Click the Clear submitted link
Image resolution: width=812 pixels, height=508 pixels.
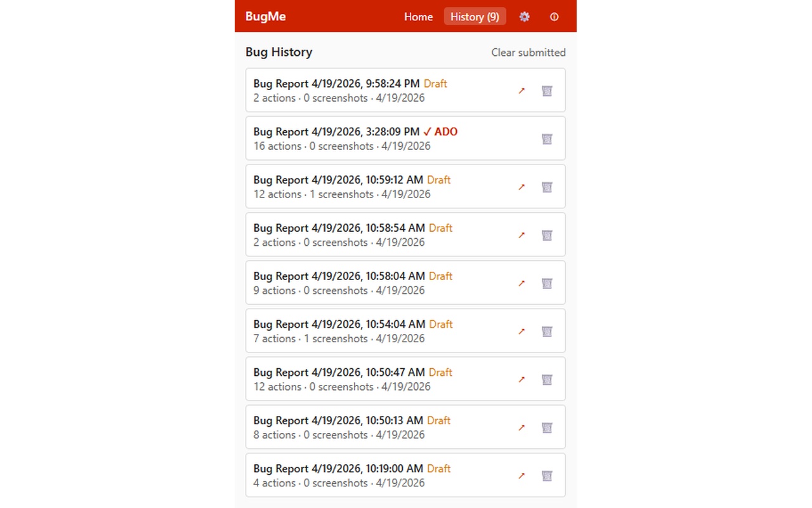(x=528, y=53)
